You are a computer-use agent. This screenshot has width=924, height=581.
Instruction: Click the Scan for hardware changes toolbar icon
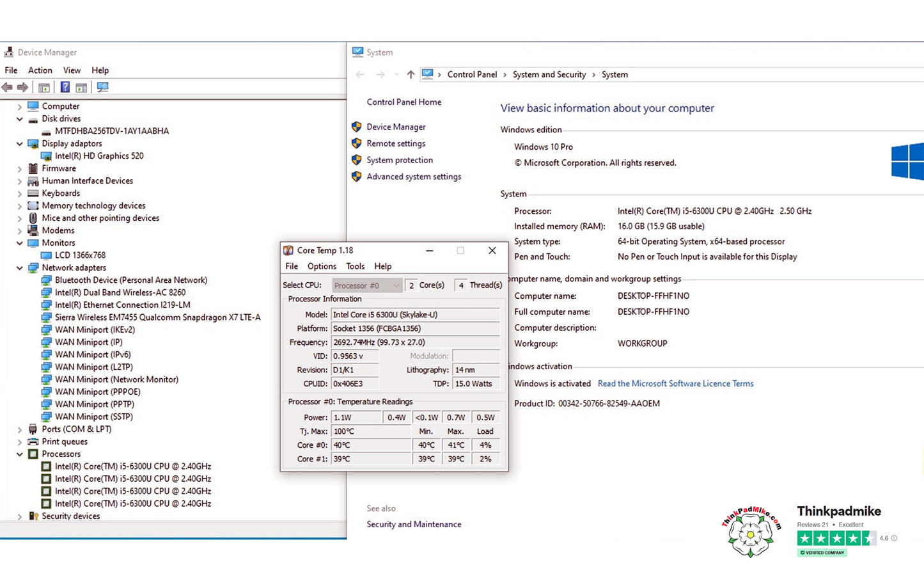(102, 88)
